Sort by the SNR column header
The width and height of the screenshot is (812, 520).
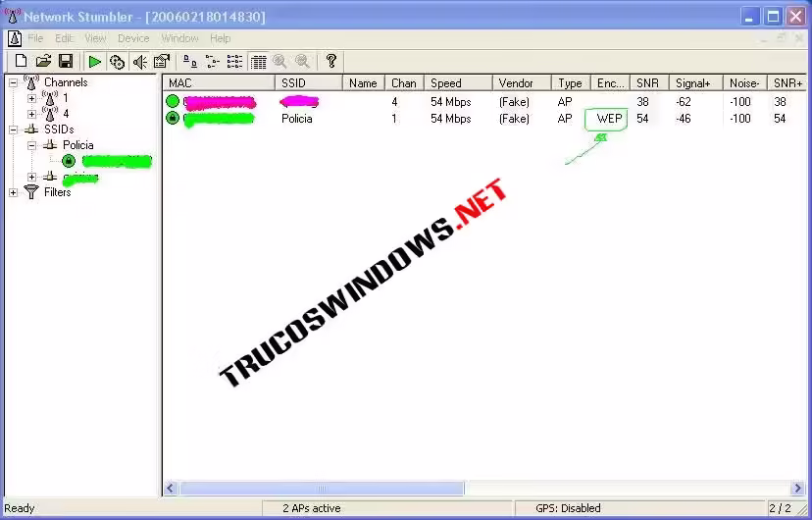649,82
